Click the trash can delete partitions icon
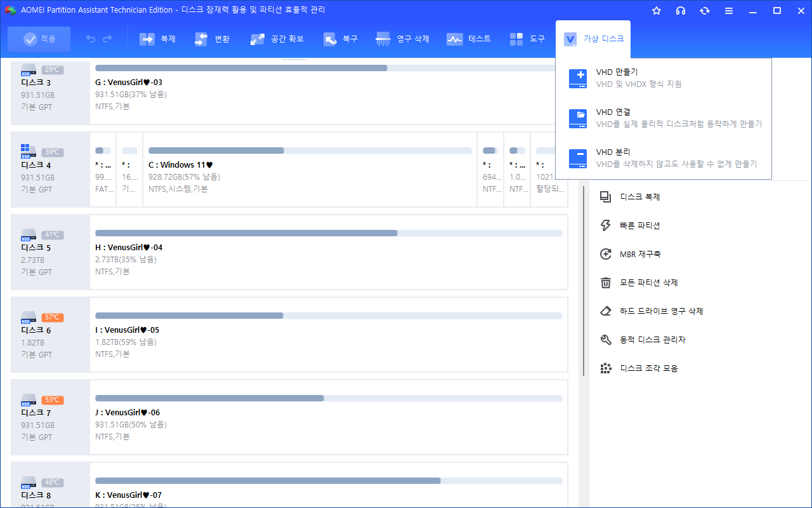Screen dimensions: 812x508 coord(606,283)
